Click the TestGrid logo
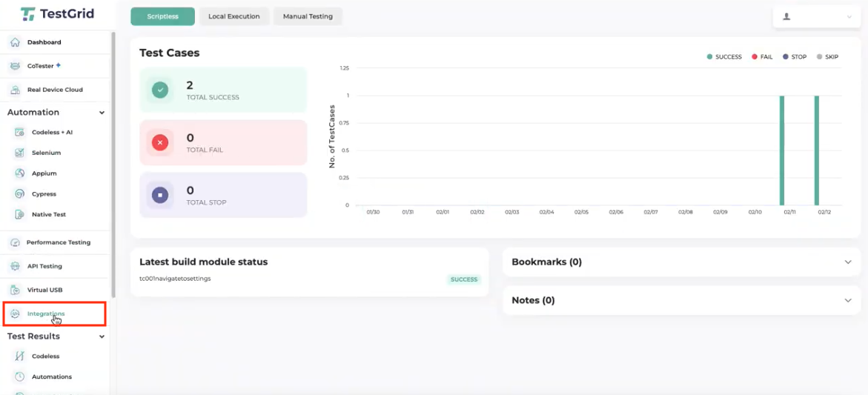This screenshot has height=395, width=868. 57,14
